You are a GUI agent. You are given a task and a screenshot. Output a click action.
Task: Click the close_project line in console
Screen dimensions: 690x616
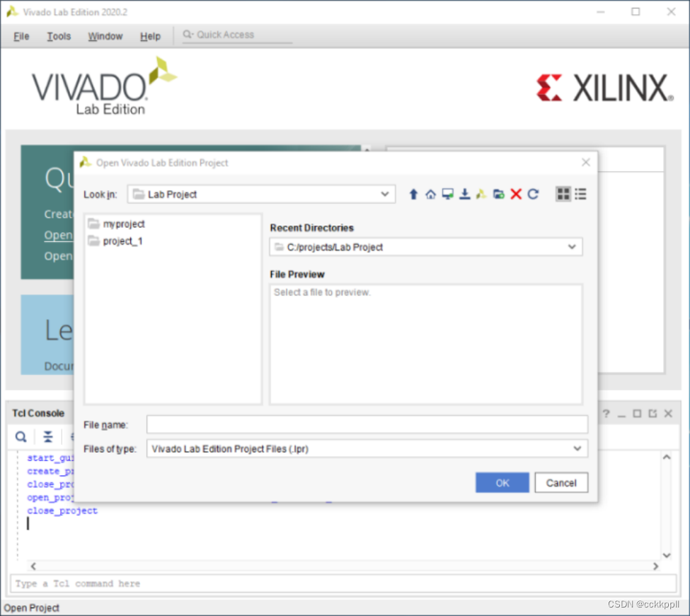pos(62,511)
